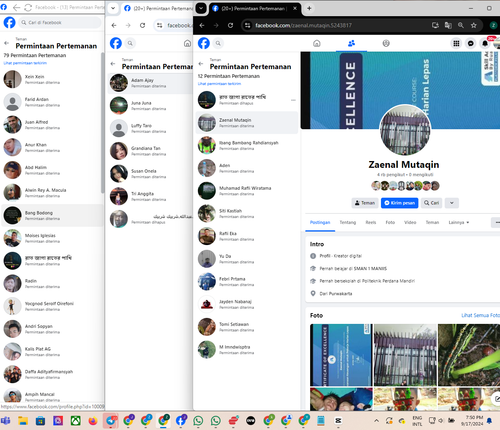Open Telegram from the taskbar
The height and width of the screenshot is (430, 500).
111,421
